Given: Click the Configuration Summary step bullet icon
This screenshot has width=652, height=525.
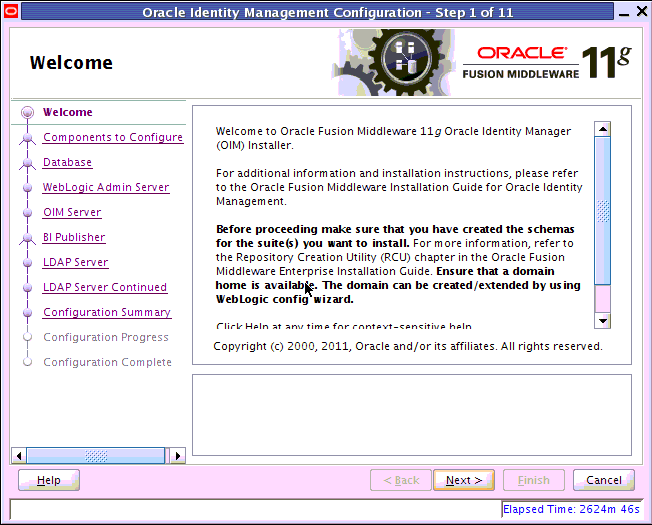Looking at the screenshot, I should click(27, 312).
